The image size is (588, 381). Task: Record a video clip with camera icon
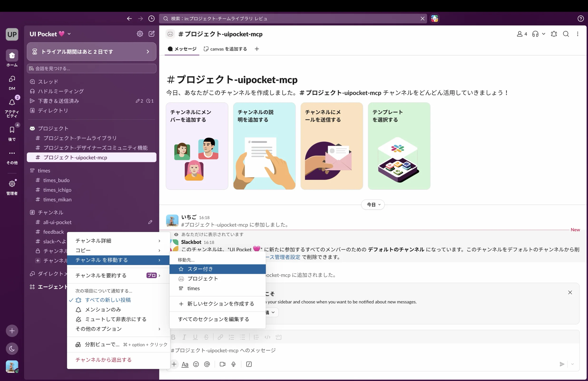pos(222,364)
